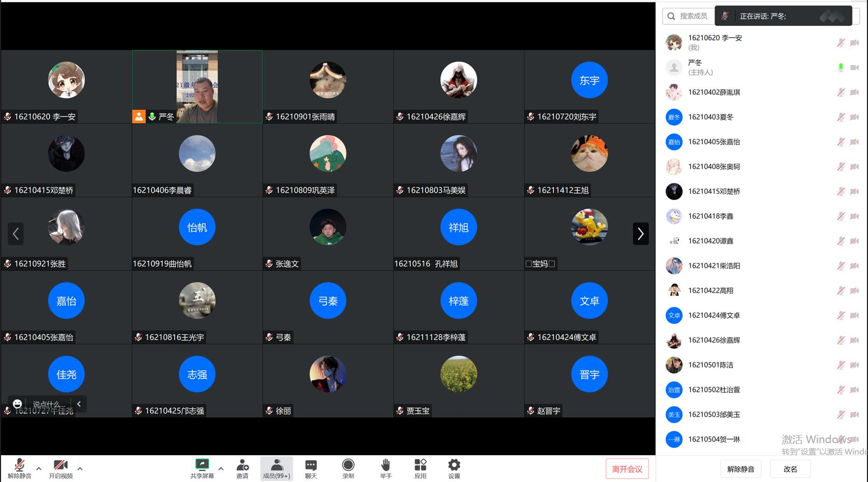Expand audio options arrow beside unmute
The image size is (868, 482).
click(39, 469)
